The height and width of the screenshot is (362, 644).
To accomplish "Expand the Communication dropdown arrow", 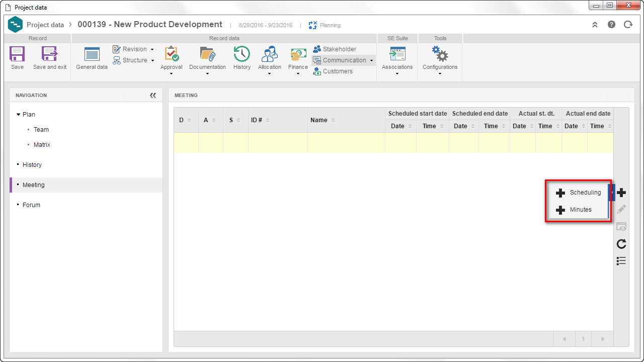I will pos(371,61).
